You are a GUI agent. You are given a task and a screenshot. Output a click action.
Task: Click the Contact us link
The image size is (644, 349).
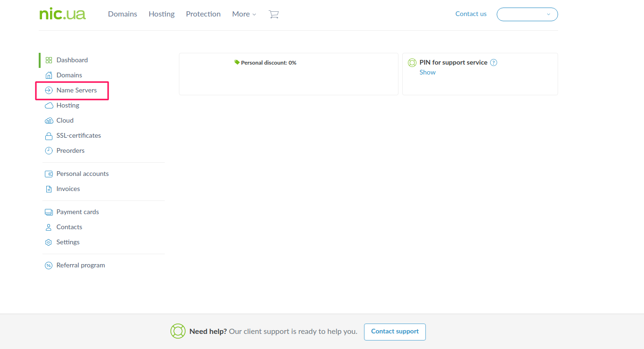pyautogui.click(x=471, y=14)
